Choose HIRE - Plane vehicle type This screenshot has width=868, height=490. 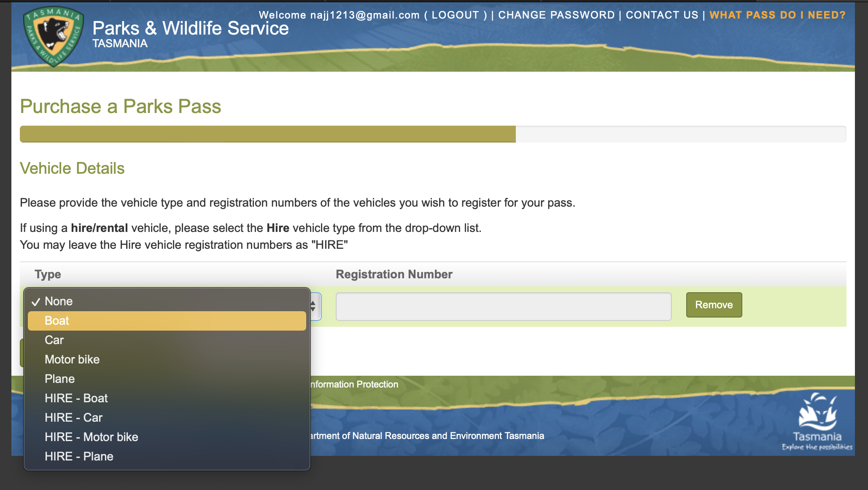[x=79, y=456]
